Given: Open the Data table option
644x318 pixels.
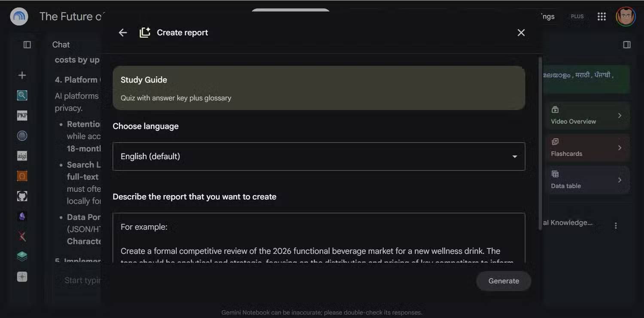Looking at the screenshot, I should [586, 180].
